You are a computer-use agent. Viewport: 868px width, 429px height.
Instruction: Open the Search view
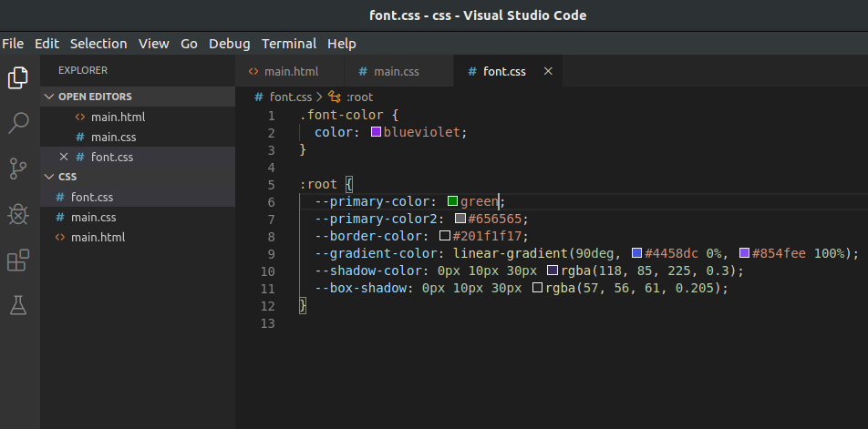[18, 123]
